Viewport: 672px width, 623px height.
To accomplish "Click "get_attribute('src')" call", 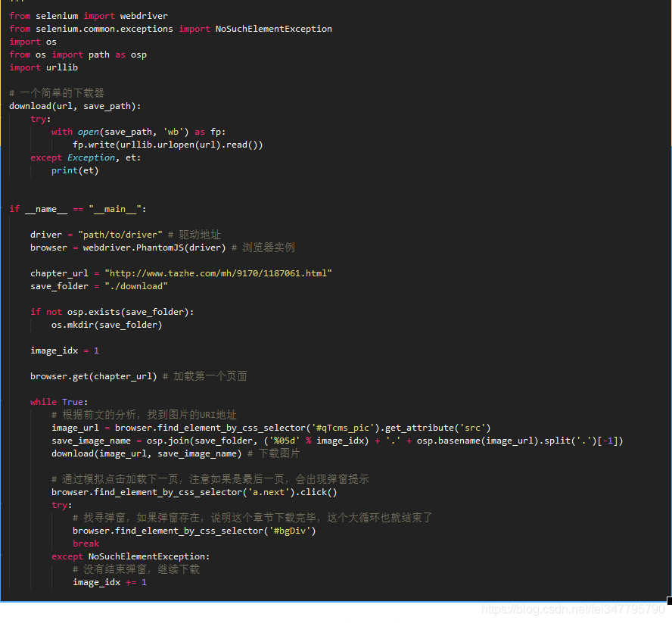I will (437, 428).
